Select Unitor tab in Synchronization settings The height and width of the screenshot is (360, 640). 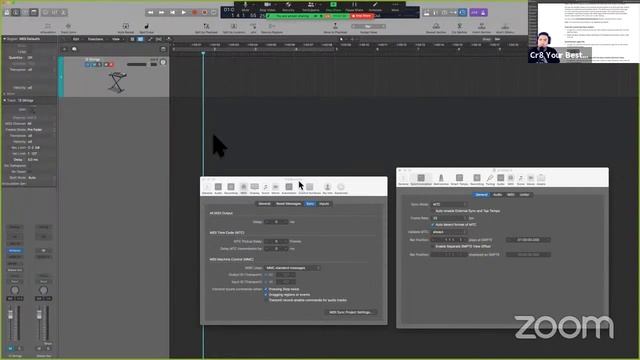524,195
